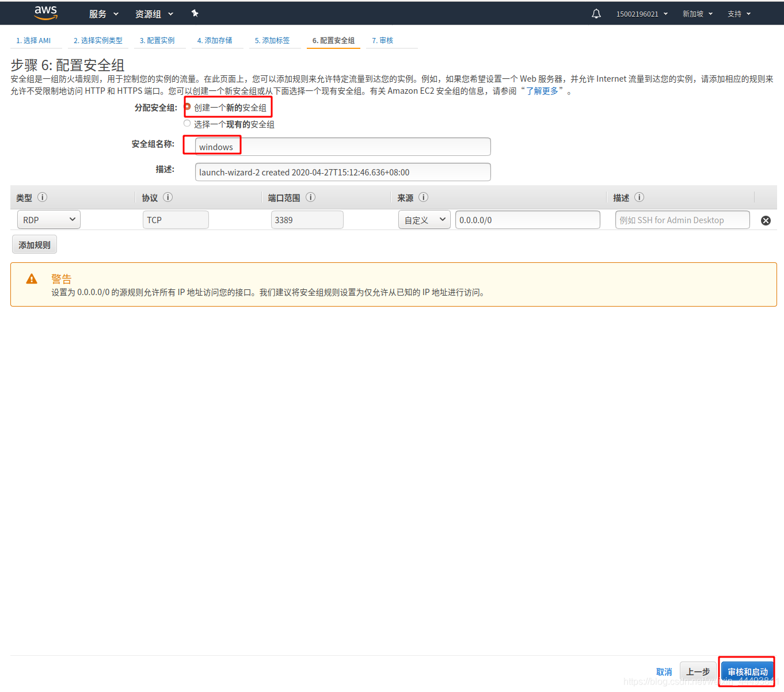The image size is (784, 692).
Task: Select 选择一个现有的安全组 radio button
Action: point(187,124)
